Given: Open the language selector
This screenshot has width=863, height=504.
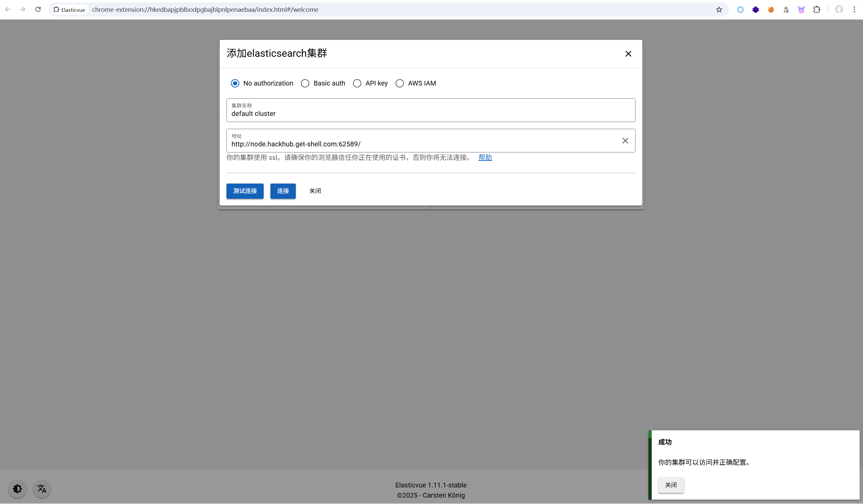Looking at the screenshot, I should (41, 488).
